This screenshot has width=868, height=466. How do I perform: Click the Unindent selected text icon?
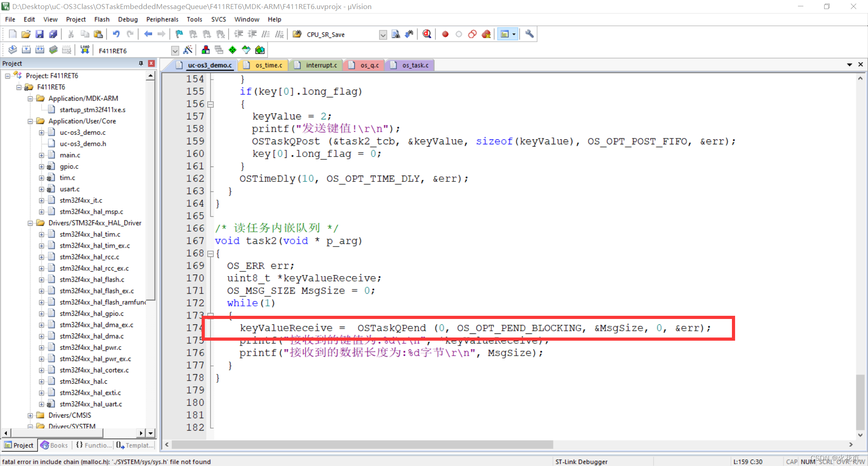click(252, 34)
